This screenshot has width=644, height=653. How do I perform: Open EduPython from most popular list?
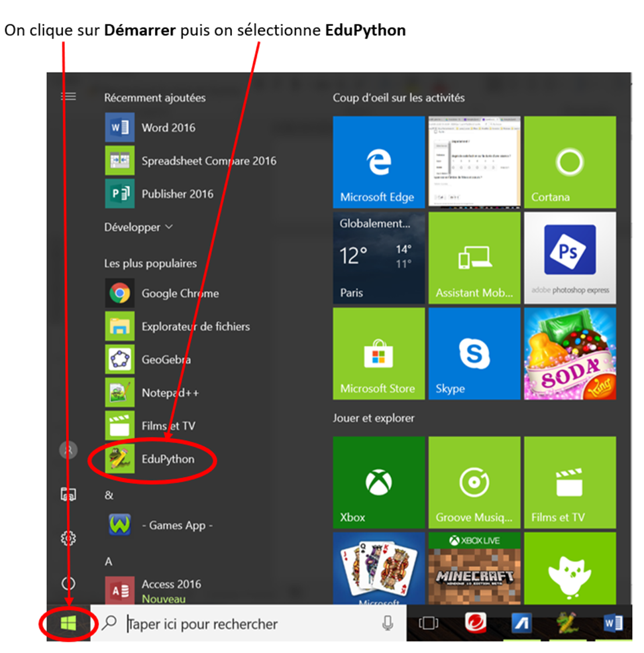point(168,459)
